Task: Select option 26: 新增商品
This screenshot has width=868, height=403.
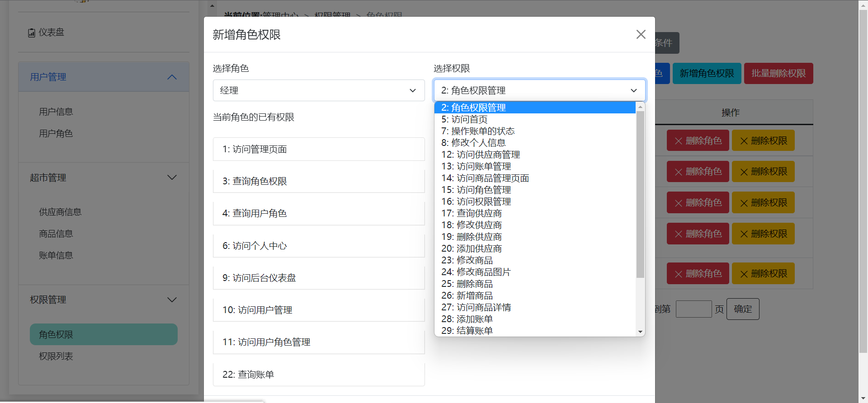Action: point(535,295)
